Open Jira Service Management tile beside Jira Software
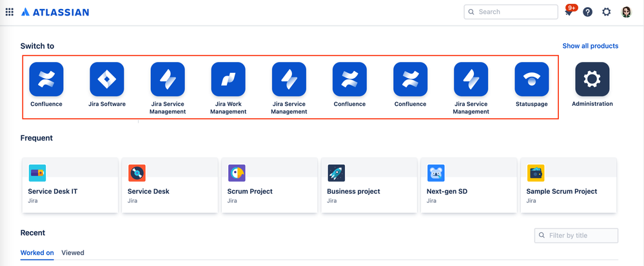This screenshot has height=266, width=644. 168,88
